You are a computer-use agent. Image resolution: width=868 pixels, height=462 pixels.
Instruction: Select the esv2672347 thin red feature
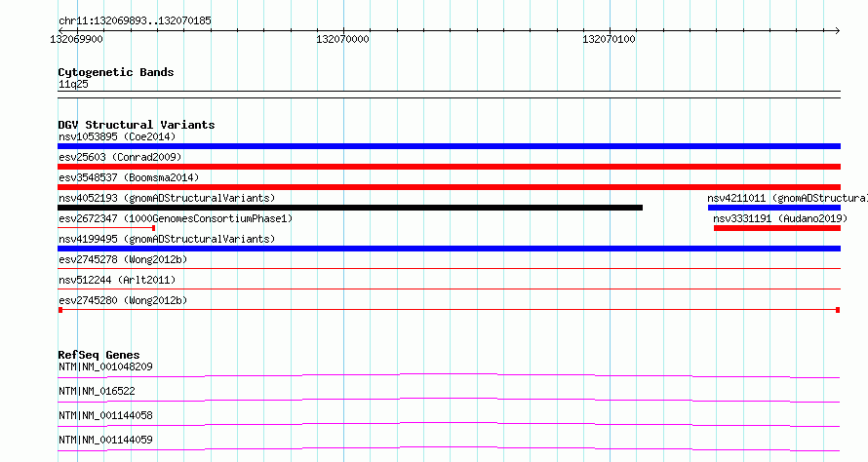pyautogui.click(x=106, y=228)
